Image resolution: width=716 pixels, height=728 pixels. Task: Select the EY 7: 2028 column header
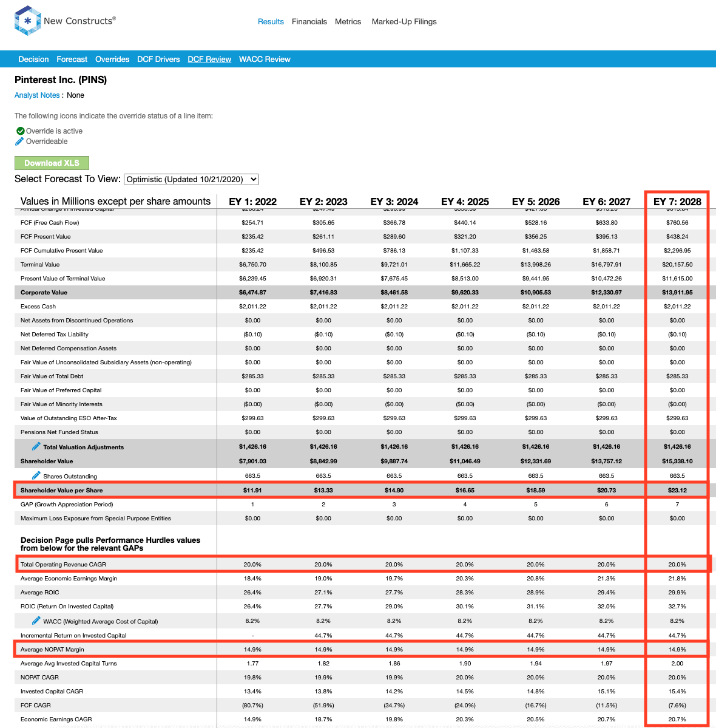(678, 202)
